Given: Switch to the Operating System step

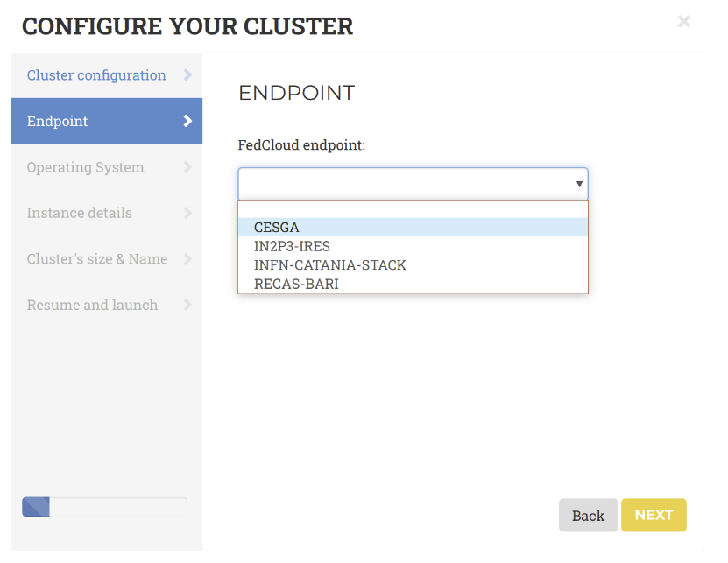Looking at the screenshot, I should (x=85, y=167).
